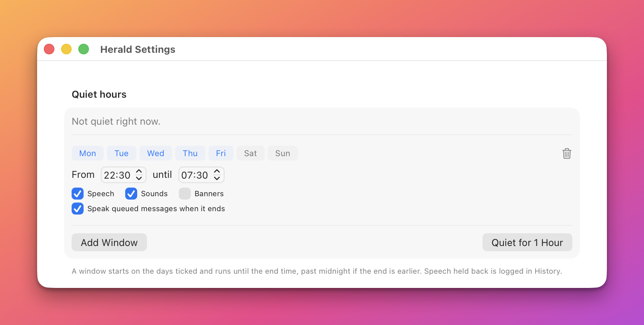This screenshot has height=325, width=644.
Task: Enable Sat for the quiet window
Action: (x=250, y=153)
